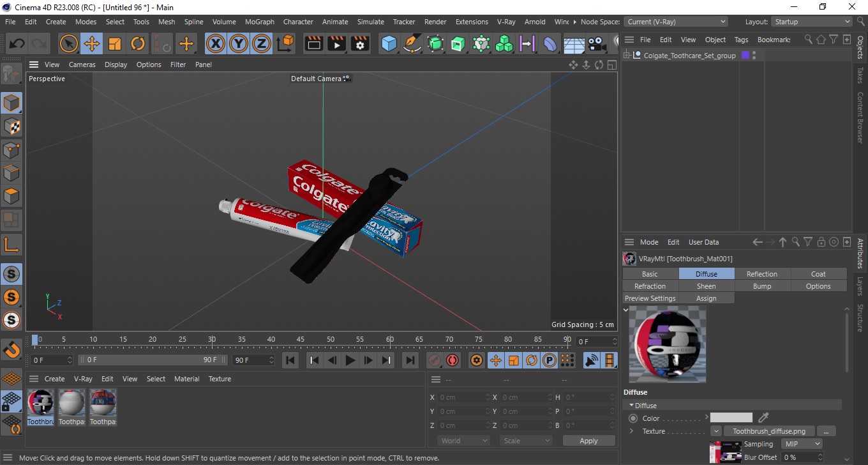Open the Refraction tab
This screenshot has height=465, width=868.
(650, 286)
